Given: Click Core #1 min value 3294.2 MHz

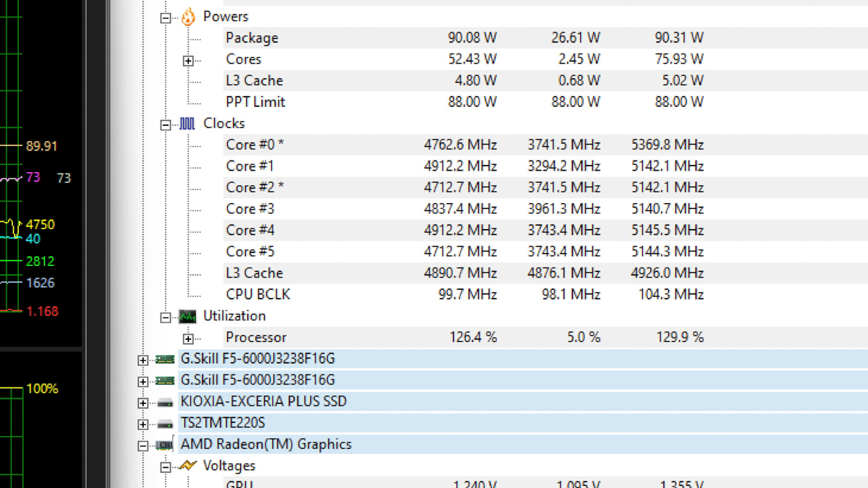Looking at the screenshot, I should coord(564,166).
